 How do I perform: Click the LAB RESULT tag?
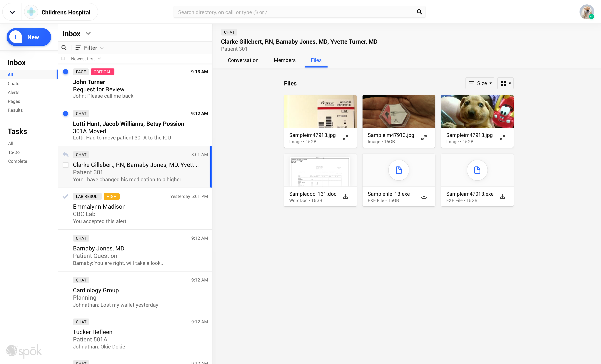click(x=87, y=196)
